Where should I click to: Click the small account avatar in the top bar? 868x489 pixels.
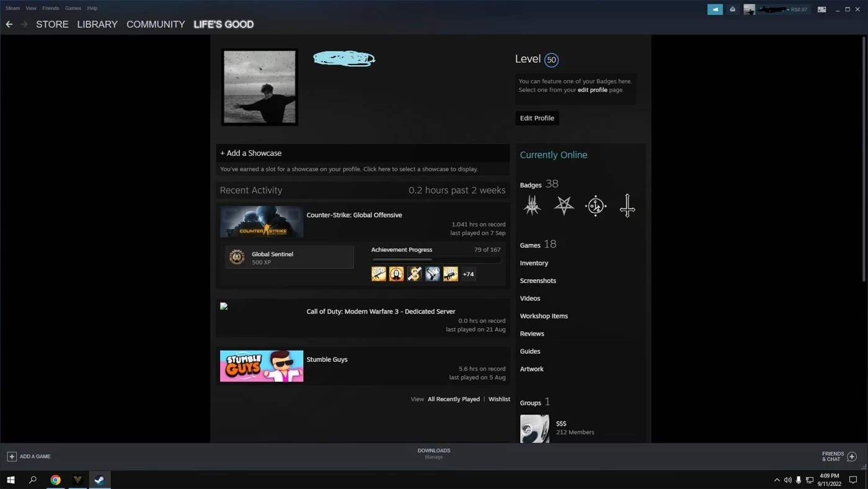749,9
